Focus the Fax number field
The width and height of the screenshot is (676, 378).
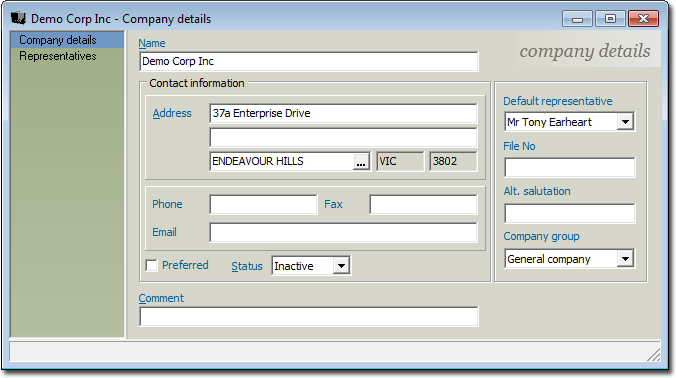pyautogui.click(x=423, y=204)
